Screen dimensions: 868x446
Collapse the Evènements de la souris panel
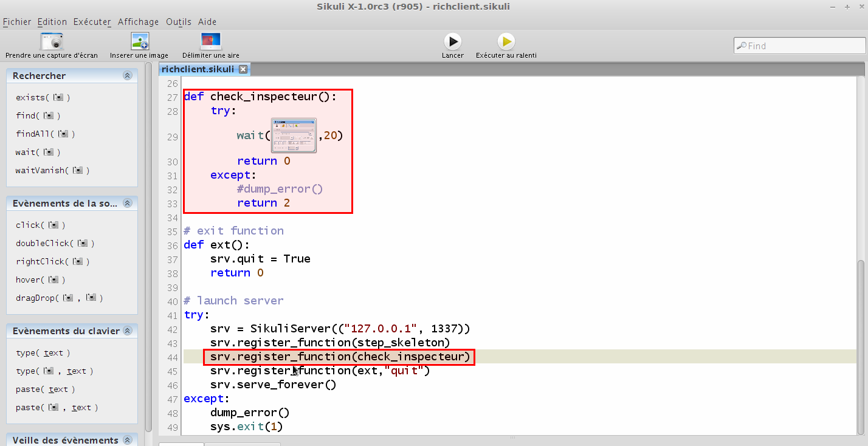[127, 204]
